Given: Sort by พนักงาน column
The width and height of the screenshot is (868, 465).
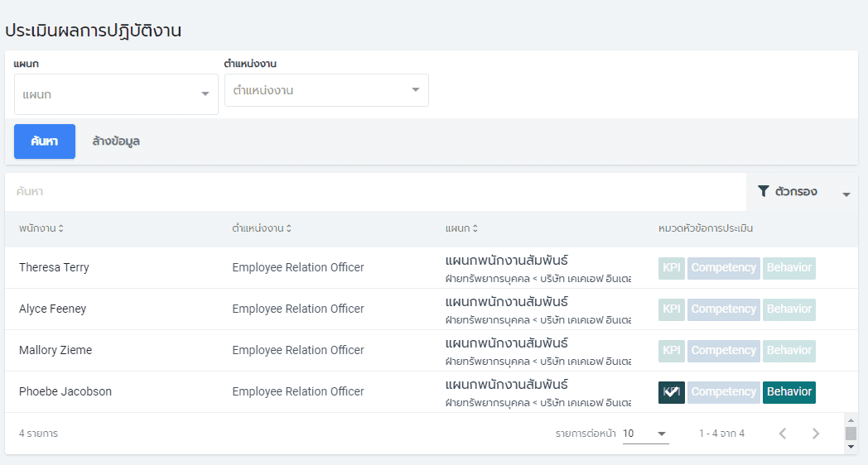Looking at the screenshot, I should pyautogui.click(x=41, y=228).
